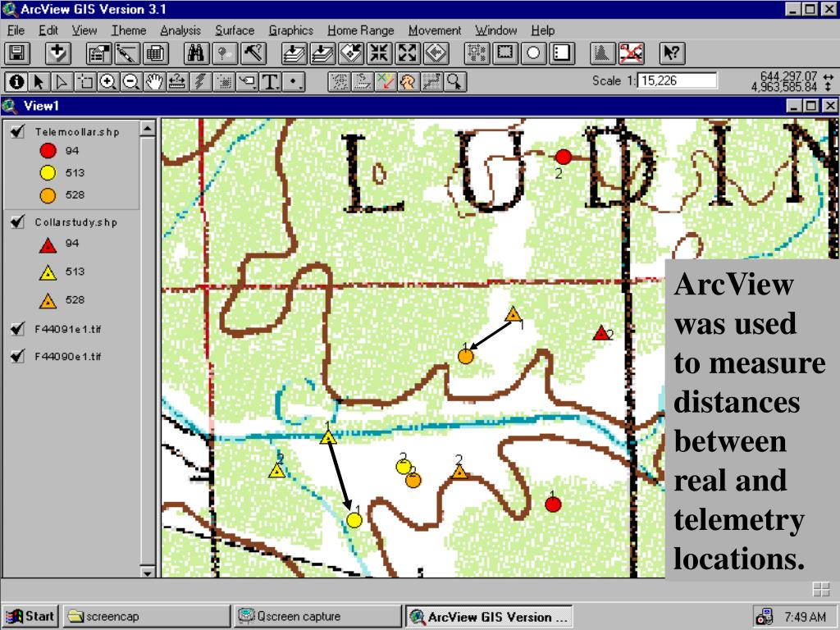The height and width of the screenshot is (630, 840).
Task: Select the black Pointer arrow tool
Action: click(x=39, y=82)
